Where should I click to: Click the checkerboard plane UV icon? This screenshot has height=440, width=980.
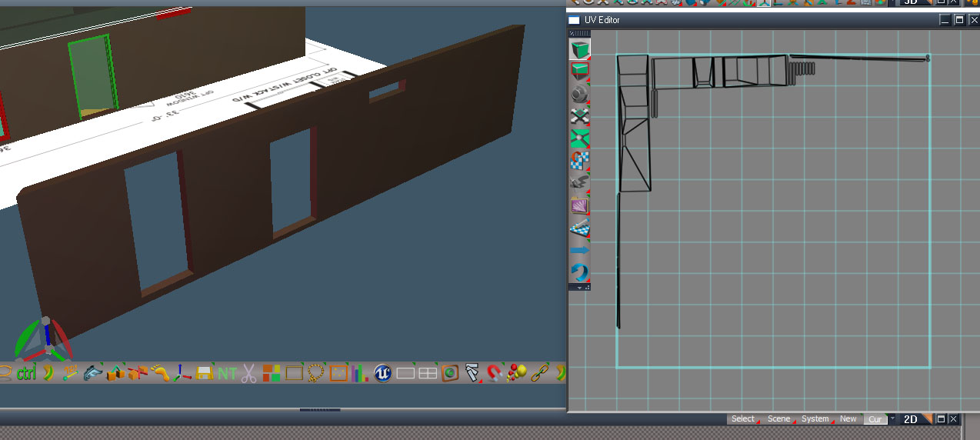click(580, 228)
